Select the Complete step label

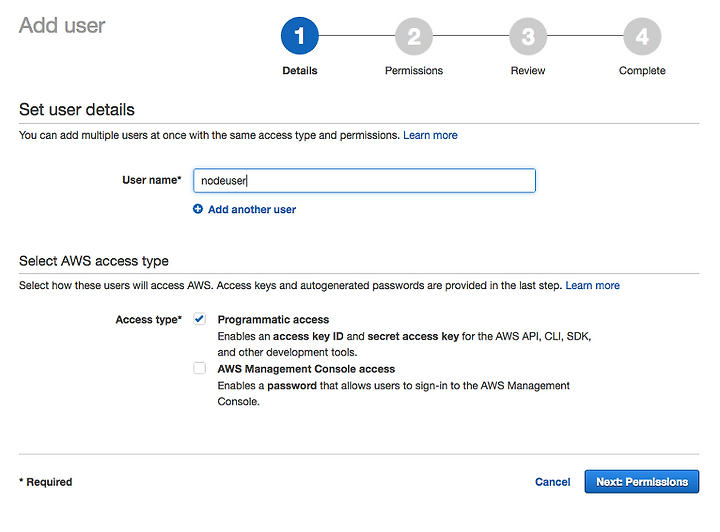pyautogui.click(x=642, y=71)
